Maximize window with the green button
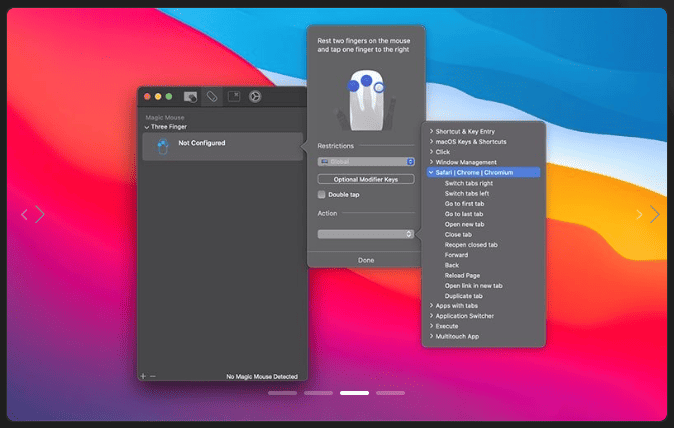674x428 pixels. [169, 97]
